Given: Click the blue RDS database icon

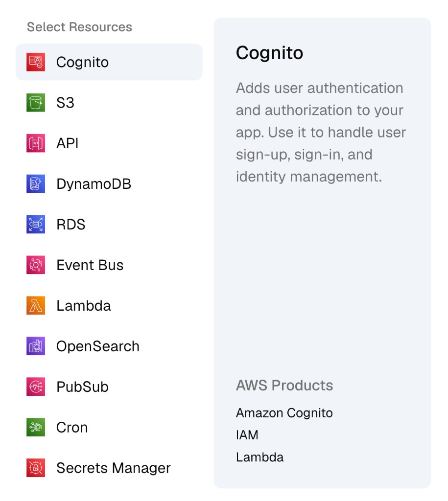Looking at the screenshot, I should click(35, 224).
